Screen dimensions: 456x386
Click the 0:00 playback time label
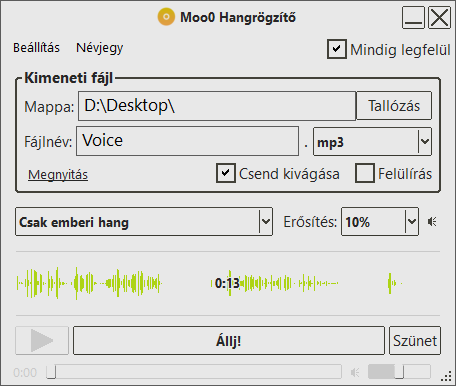[25, 372]
